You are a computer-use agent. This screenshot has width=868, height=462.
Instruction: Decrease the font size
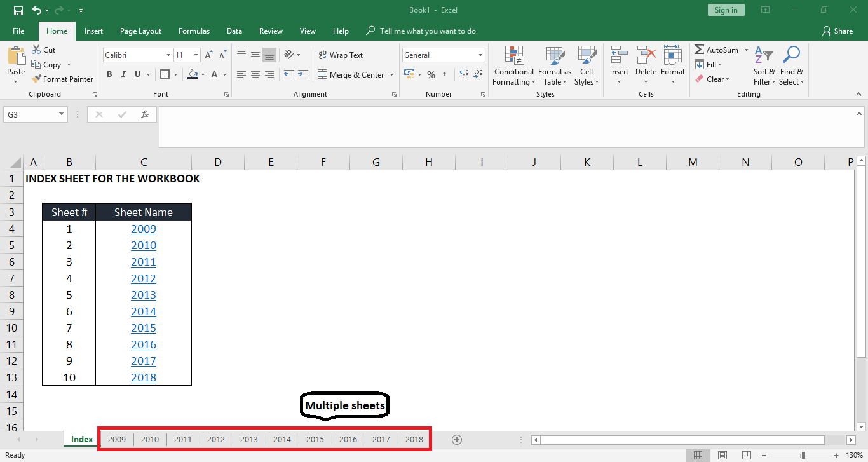coord(221,55)
